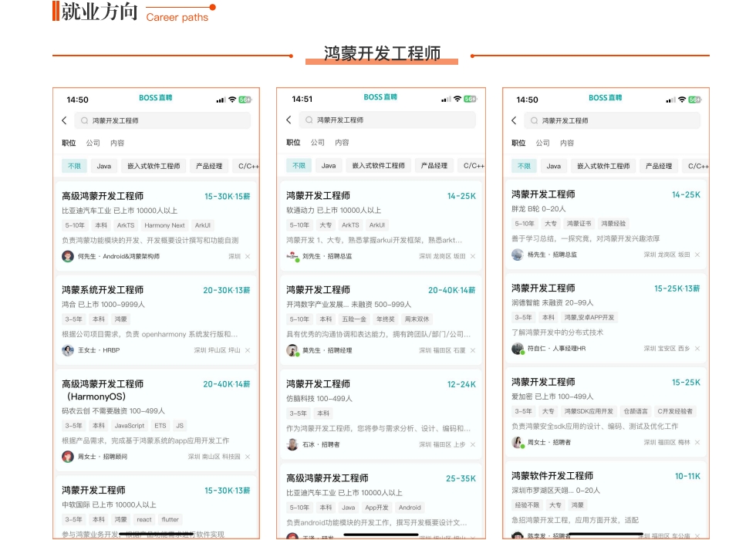The width and height of the screenshot is (756, 540).
Task: Open recruiter 杨先生 招聘总监 avatar
Action: click(518, 255)
